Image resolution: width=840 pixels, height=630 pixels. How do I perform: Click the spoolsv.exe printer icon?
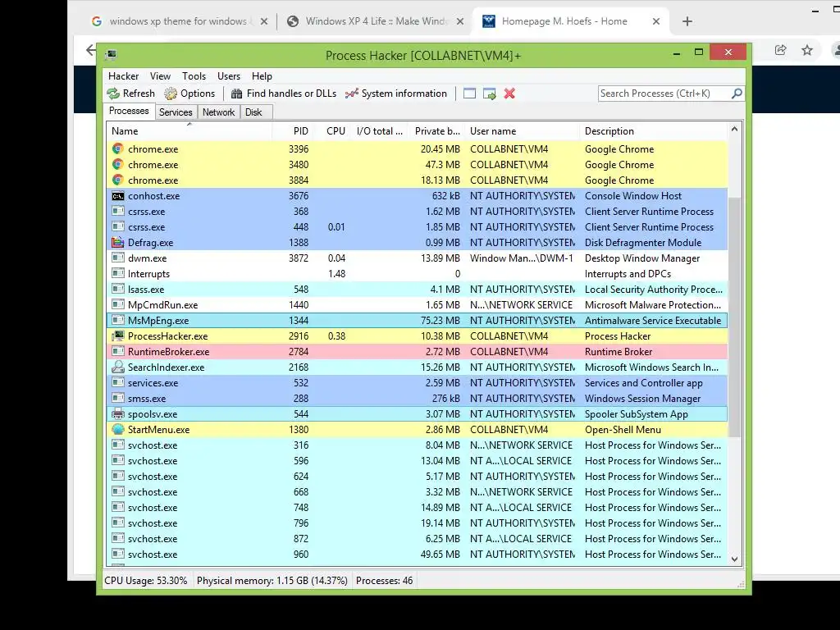[118, 413]
